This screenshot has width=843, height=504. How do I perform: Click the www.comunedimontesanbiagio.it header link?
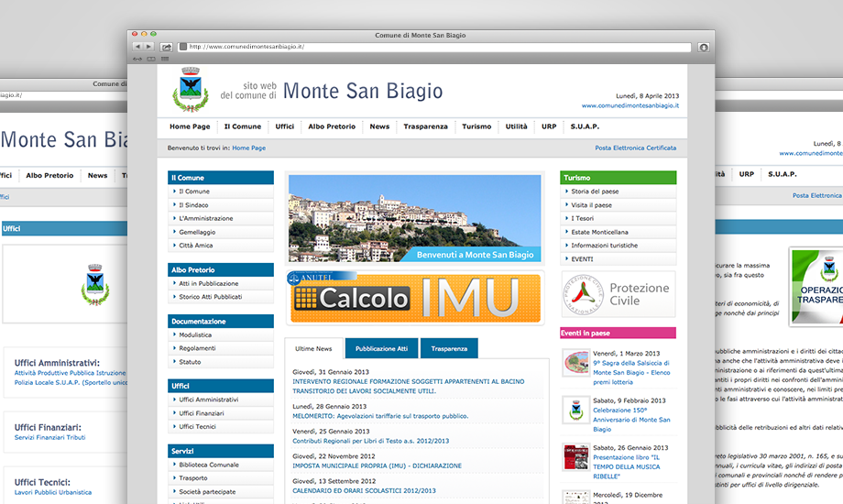click(630, 106)
